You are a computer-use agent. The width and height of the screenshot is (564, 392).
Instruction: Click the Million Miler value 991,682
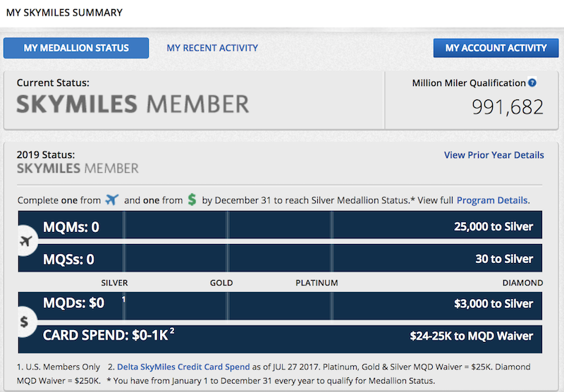click(x=508, y=106)
